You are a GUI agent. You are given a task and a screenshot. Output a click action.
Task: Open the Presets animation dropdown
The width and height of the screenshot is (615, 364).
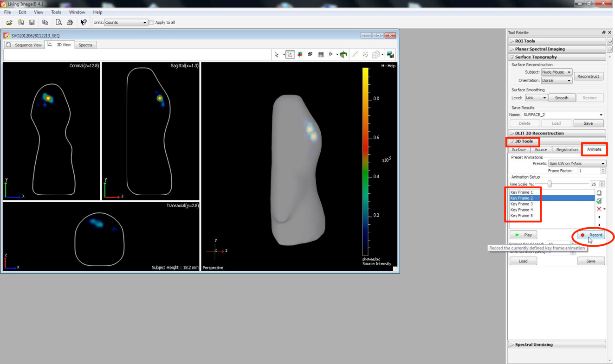pos(577,164)
